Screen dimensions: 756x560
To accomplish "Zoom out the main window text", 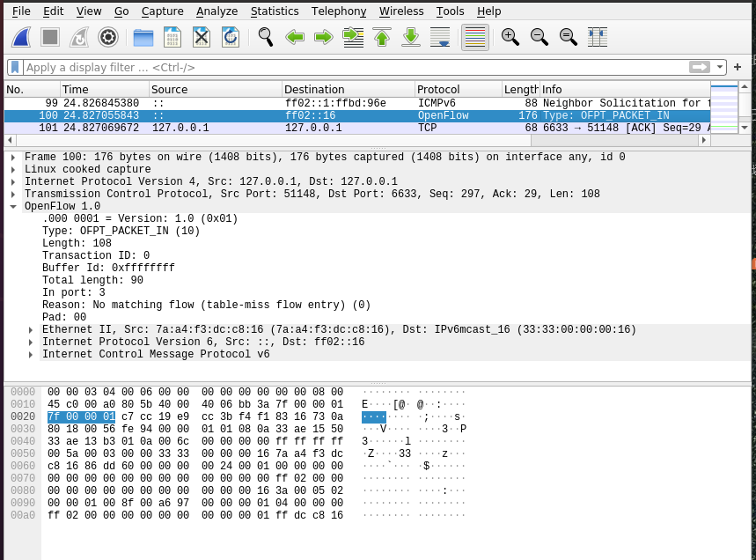I will click(x=539, y=37).
